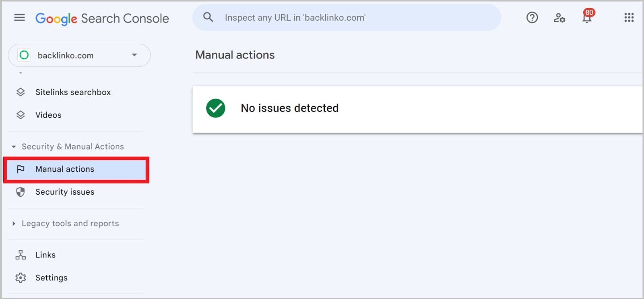
Task: Open the hamburger navigation menu
Action: [19, 18]
